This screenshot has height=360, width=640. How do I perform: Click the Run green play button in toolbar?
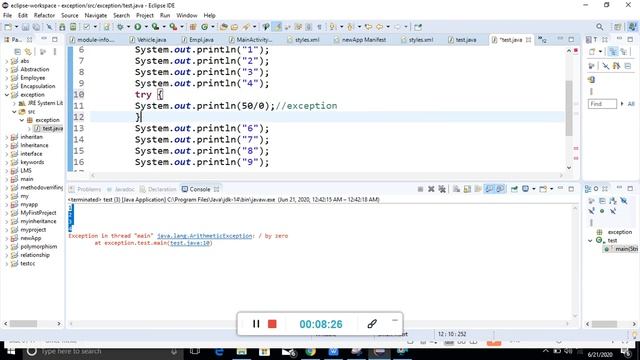(138, 27)
